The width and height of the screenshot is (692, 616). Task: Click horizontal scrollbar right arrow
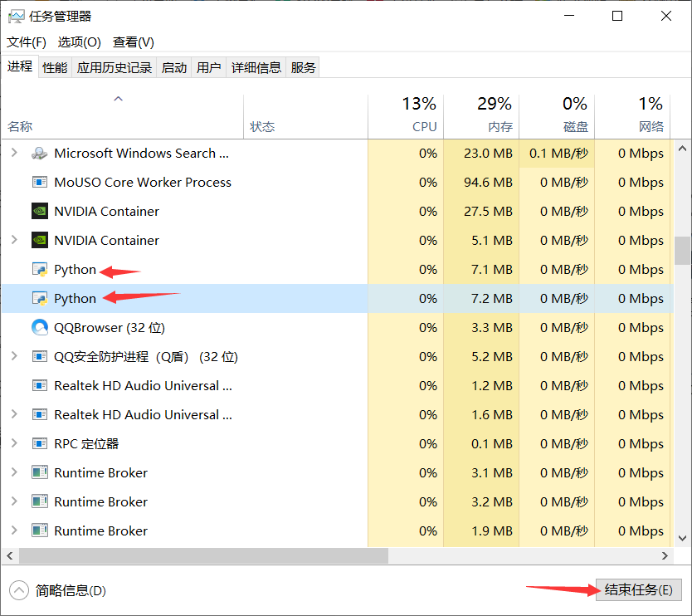click(x=665, y=555)
